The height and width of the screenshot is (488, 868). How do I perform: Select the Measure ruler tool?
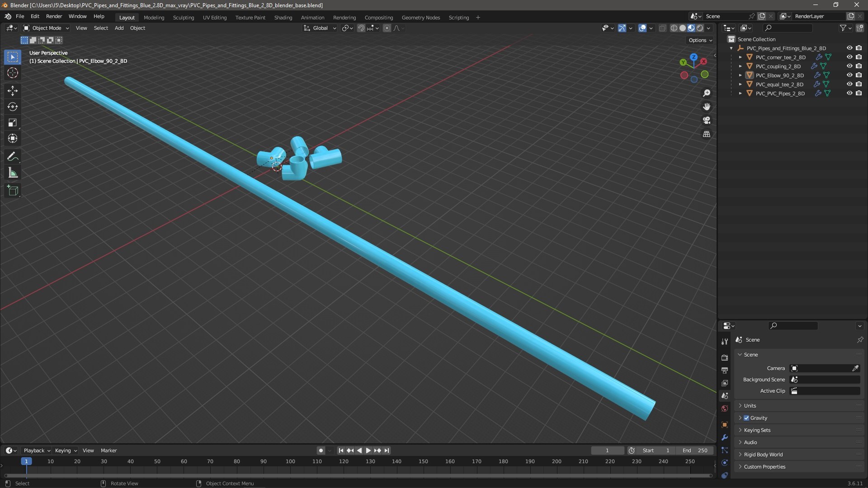coord(13,173)
